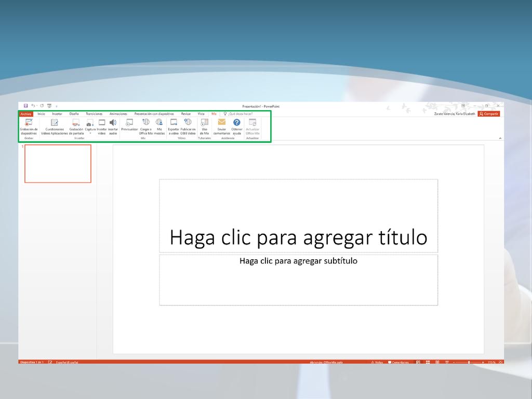Select the Mix tab
The image size is (532, 399).
tap(214, 114)
